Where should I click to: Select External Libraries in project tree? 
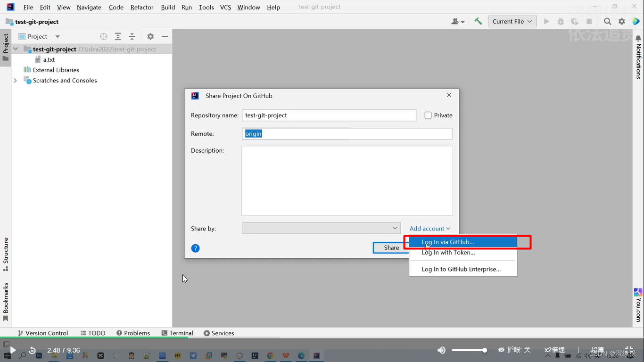[x=51, y=70]
